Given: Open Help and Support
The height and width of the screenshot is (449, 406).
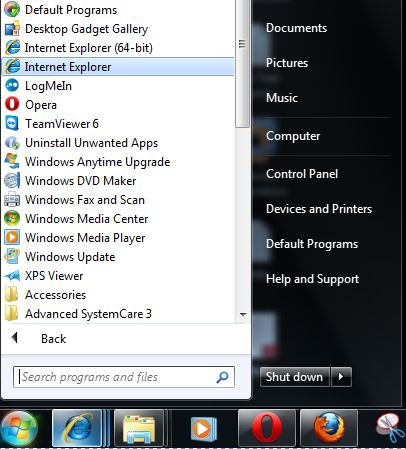Looking at the screenshot, I should (312, 279).
